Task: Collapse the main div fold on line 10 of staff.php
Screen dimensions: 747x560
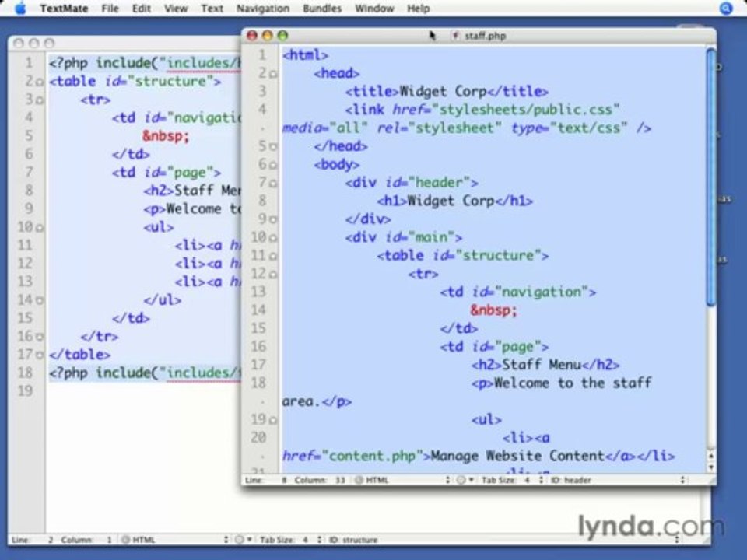Action: tap(273, 238)
